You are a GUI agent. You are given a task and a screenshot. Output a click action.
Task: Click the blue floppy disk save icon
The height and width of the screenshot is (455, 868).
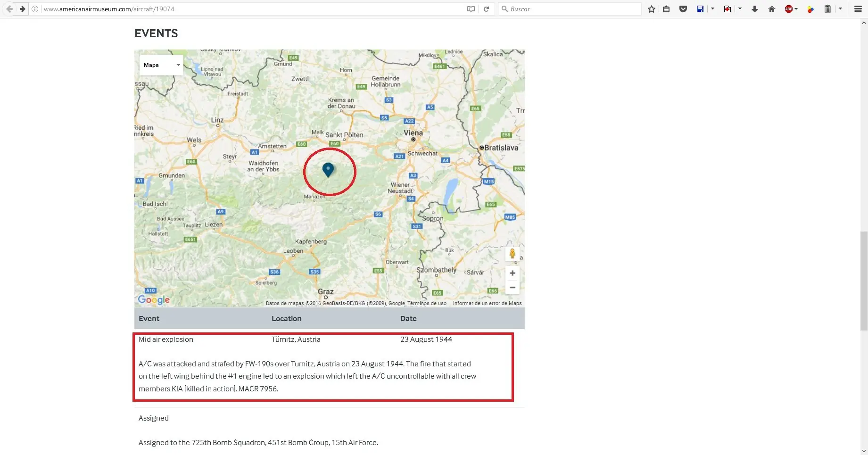pos(700,9)
